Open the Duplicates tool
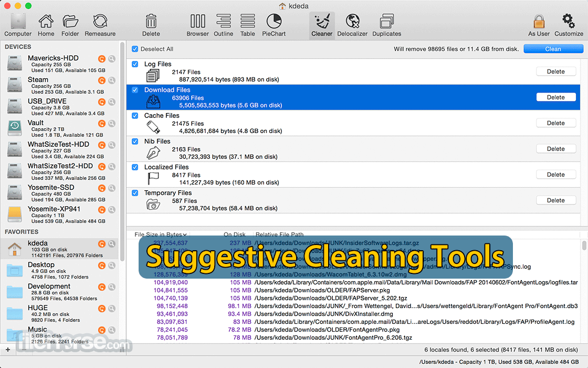 click(x=386, y=25)
